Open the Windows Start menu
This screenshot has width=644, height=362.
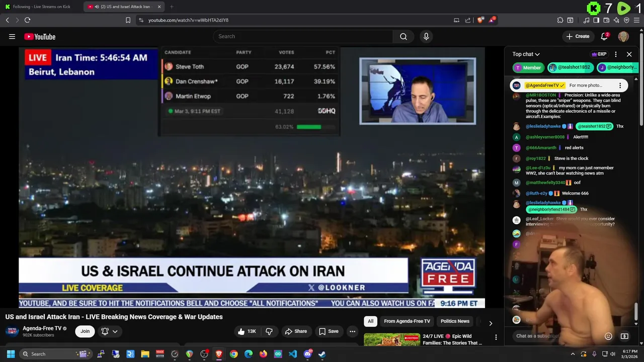pos(11,354)
